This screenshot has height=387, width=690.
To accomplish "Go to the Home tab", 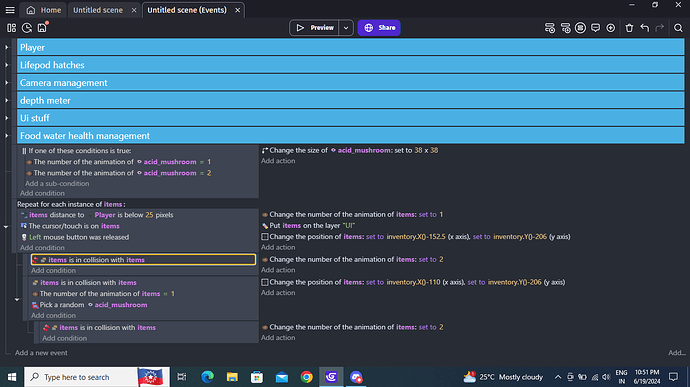I will point(44,10).
